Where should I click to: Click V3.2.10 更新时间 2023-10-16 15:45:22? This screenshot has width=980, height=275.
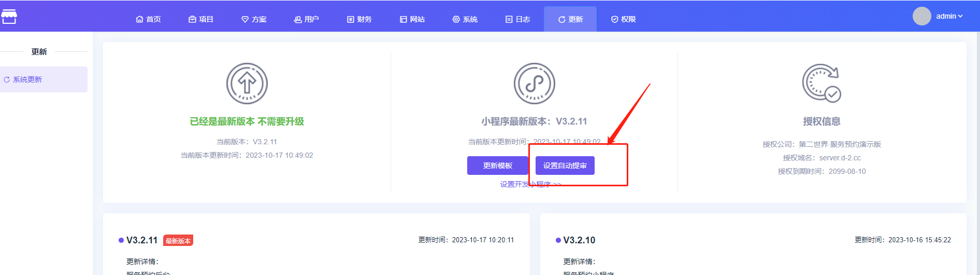pyautogui.click(x=903, y=240)
